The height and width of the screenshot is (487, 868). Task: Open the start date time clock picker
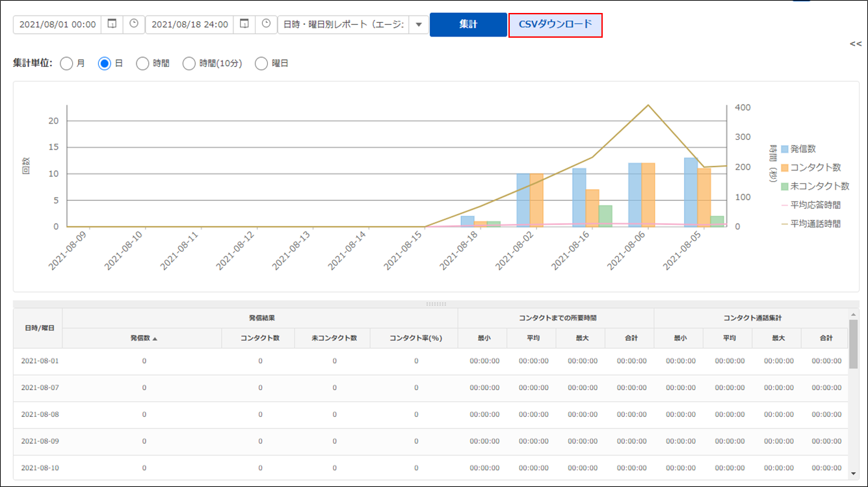[134, 25]
